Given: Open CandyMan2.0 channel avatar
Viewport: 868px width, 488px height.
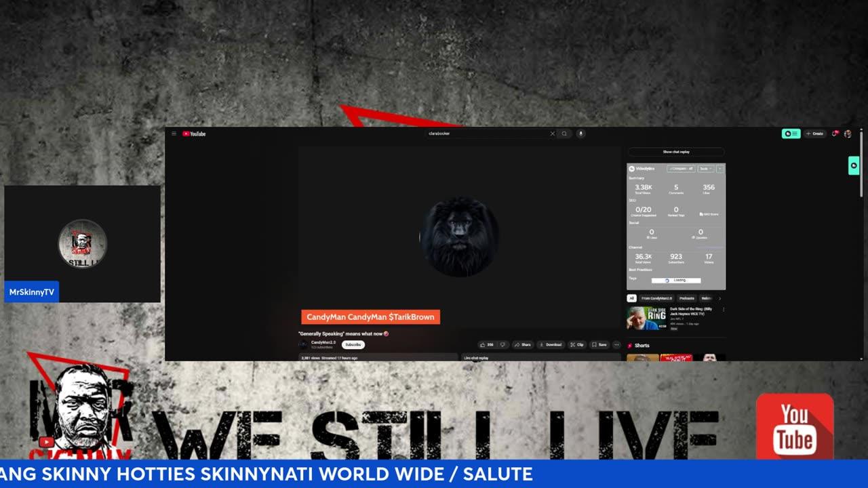Looking at the screenshot, I should (x=303, y=344).
